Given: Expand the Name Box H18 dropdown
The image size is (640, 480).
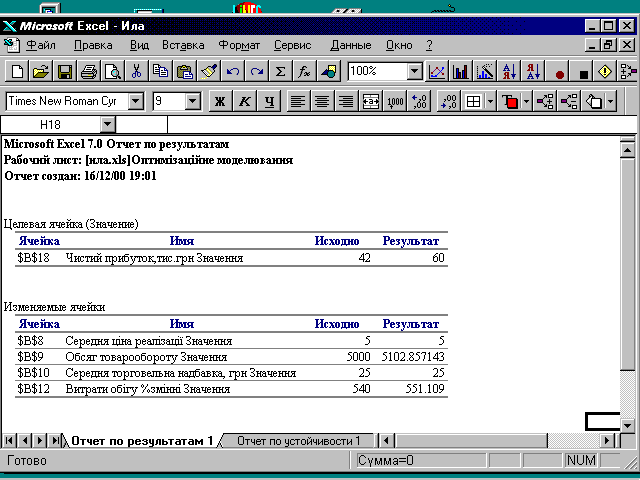Looking at the screenshot, I should pyautogui.click(x=108, y=124).
